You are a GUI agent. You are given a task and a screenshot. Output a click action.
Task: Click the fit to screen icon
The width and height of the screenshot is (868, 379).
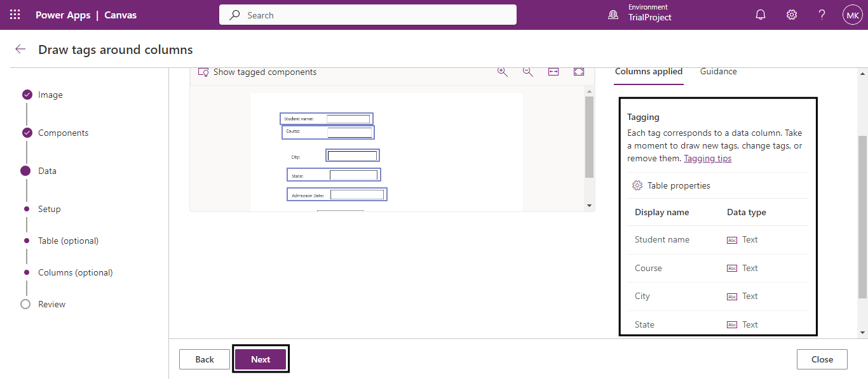pyautogui.click(x=579, y=72)
